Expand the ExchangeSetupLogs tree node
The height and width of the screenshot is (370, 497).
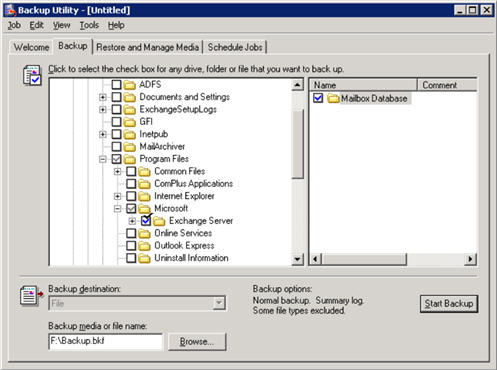103,110
